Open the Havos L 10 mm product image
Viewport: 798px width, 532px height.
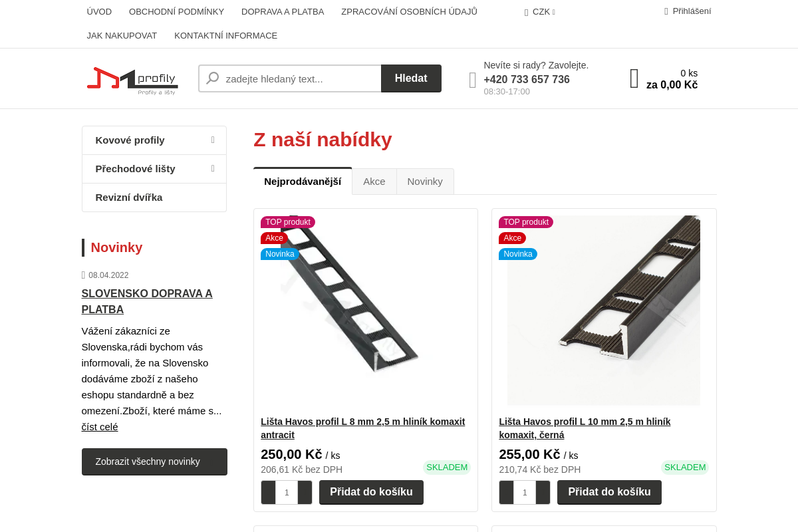coord(603,310)
